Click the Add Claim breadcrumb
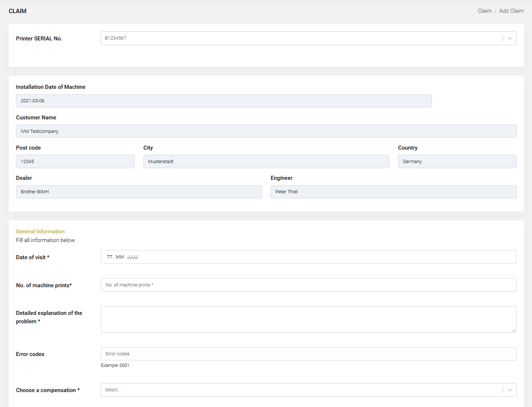Viewport: 532px width, 407px height. coord(511,11)
